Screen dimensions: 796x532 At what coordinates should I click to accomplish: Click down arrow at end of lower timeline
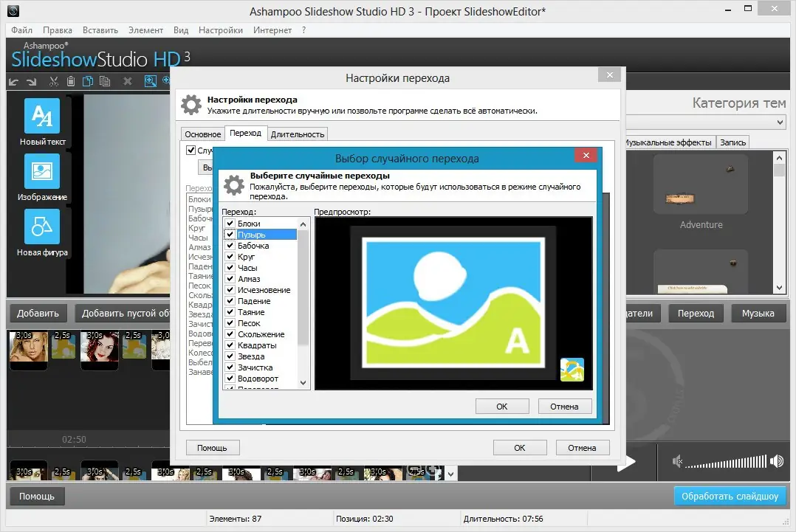(450, 474)
